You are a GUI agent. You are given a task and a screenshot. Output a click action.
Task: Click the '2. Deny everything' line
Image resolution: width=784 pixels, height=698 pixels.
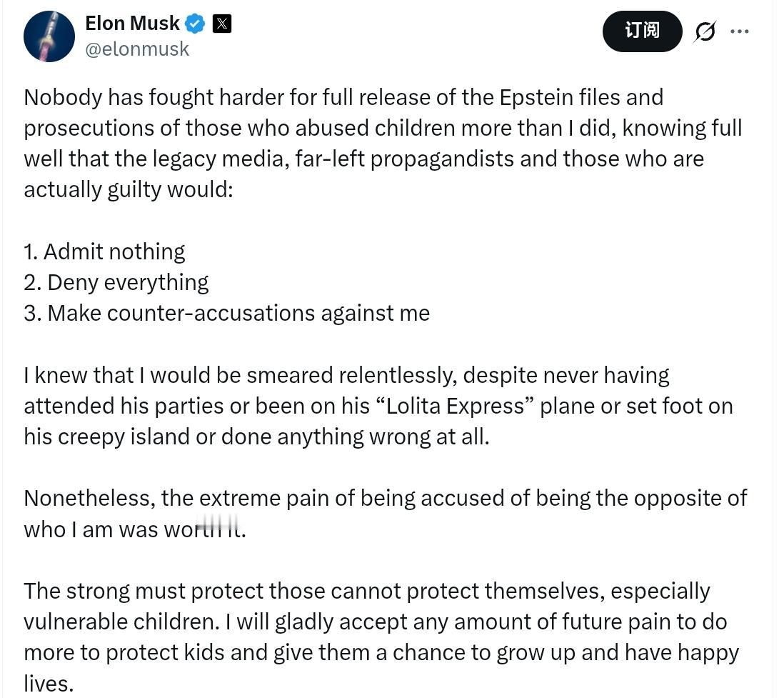click(116, 282)
